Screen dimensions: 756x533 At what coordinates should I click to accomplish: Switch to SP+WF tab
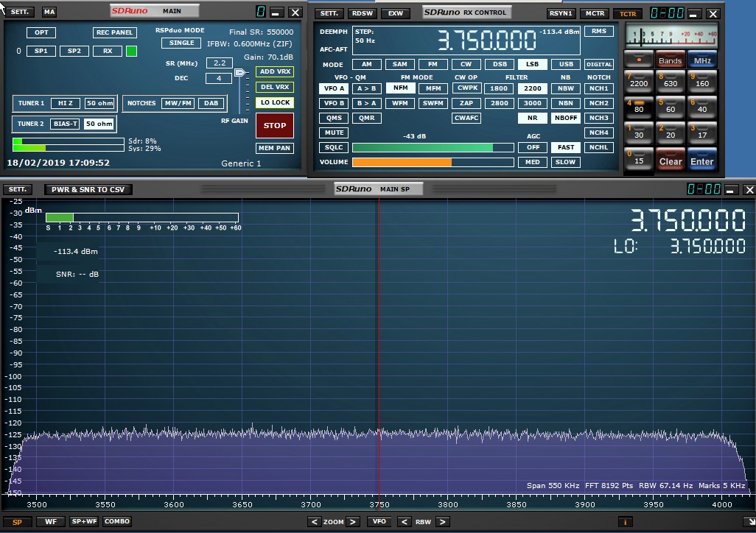pos(84,521)
